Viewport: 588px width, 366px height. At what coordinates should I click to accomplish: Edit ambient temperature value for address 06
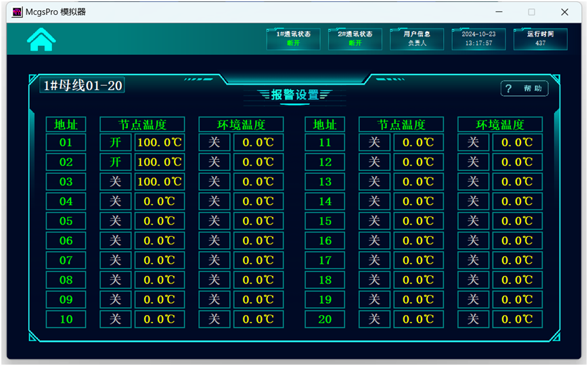coord(258,240)
